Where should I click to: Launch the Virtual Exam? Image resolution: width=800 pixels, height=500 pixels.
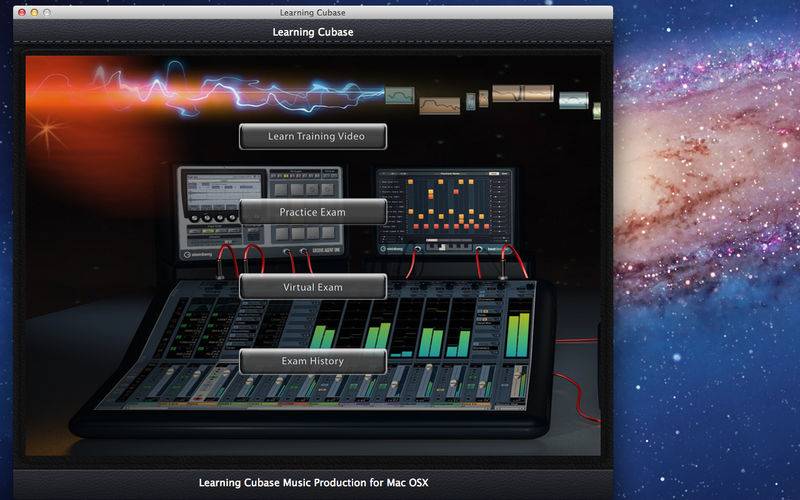click(313, 287)
